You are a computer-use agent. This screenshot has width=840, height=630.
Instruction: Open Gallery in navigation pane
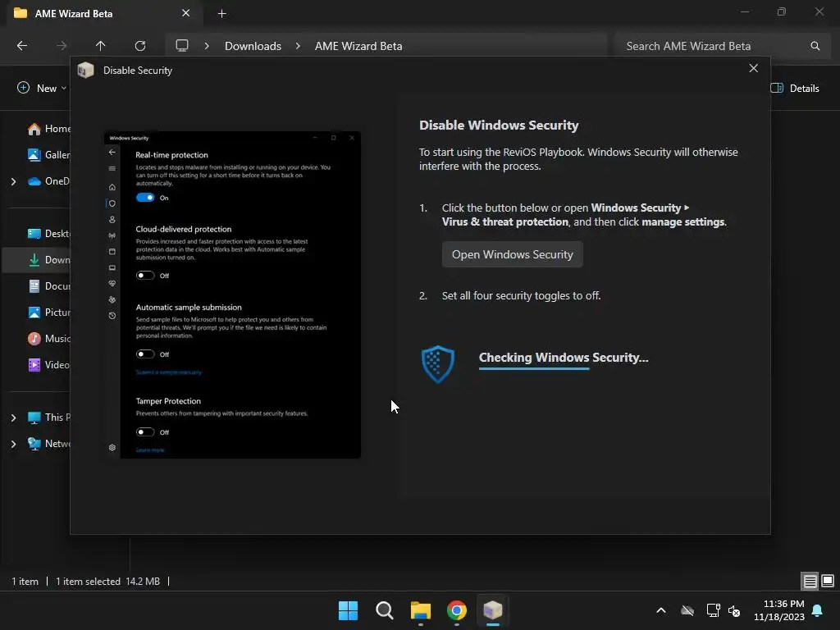coord(48,155)
